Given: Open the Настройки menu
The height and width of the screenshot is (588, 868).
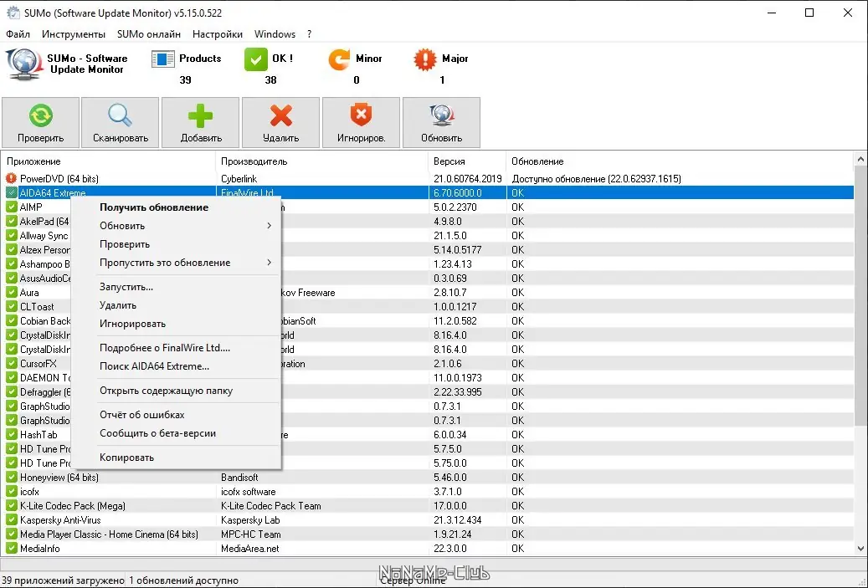Looking at the screenshot, I should [218, 34].
